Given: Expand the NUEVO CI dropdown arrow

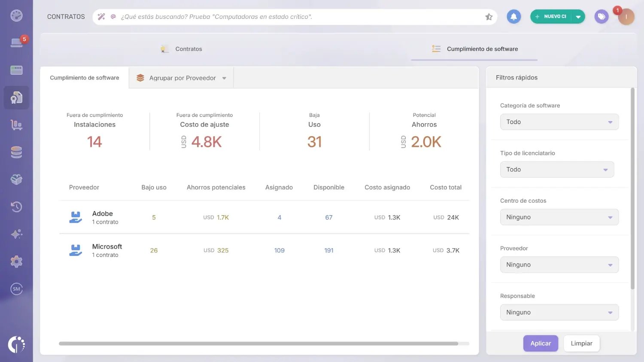Looking at the screenshot, I should pyautogui.click(x=578, y=17).
